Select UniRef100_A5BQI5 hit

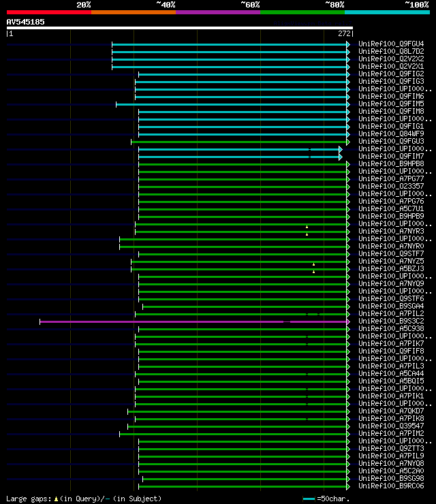(391, 381)
